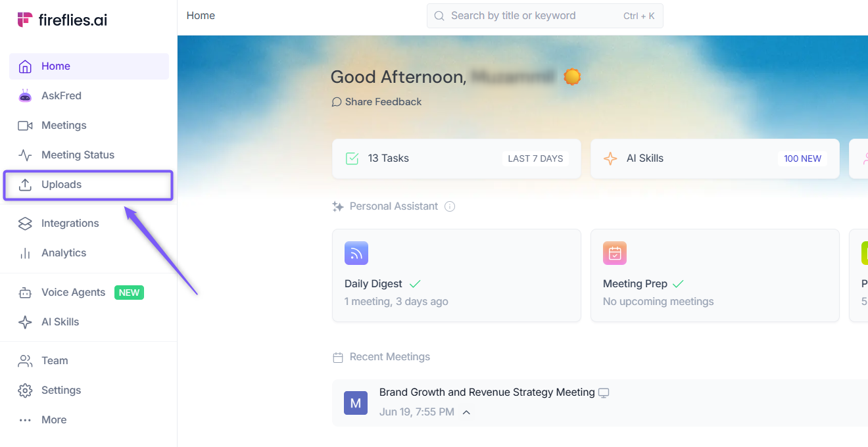Click the Home breadcrumb title
Screen dimensions: 868x447
tap(201, 16)
